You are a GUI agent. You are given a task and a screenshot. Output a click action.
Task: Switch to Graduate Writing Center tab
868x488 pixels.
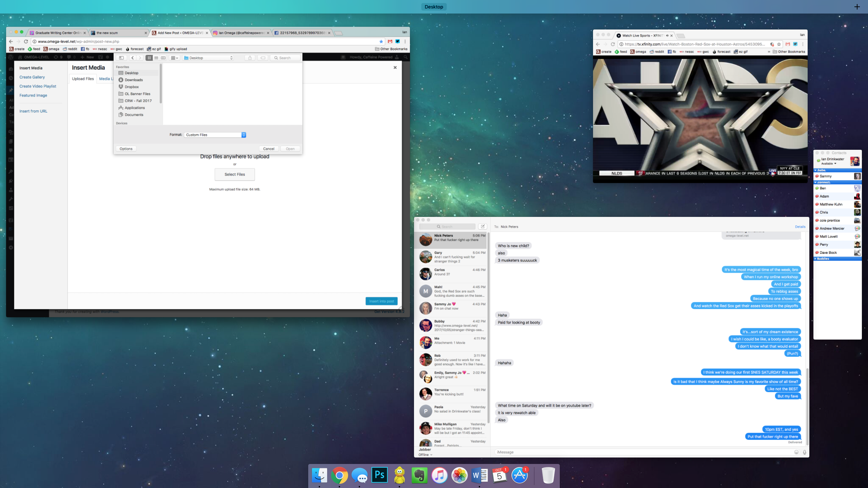tap(58, 33)
